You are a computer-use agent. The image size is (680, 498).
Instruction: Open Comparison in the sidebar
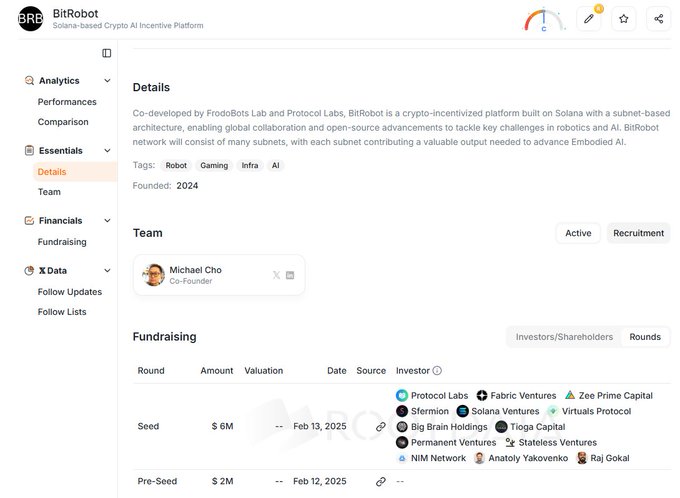point(63,122)
